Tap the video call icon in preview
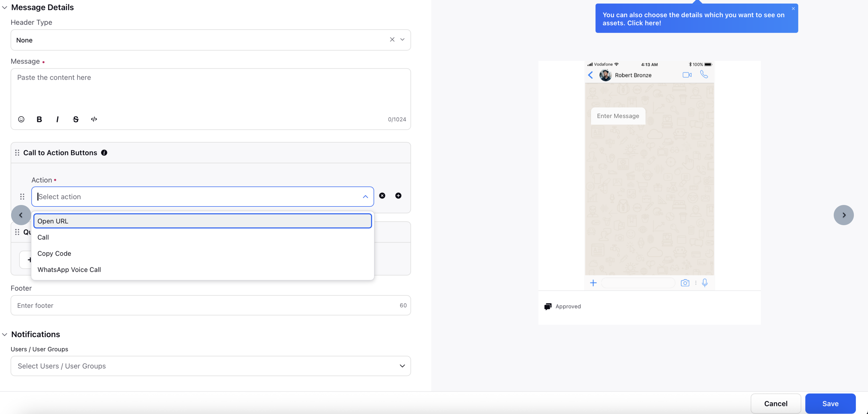This screenshot has height=414, width=868. coord(687,75)
